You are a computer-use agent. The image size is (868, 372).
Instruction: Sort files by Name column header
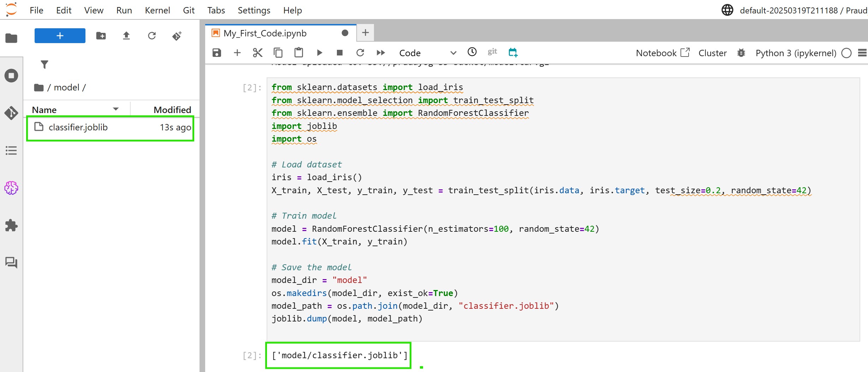pyautogui.click(x=44, y=110)
